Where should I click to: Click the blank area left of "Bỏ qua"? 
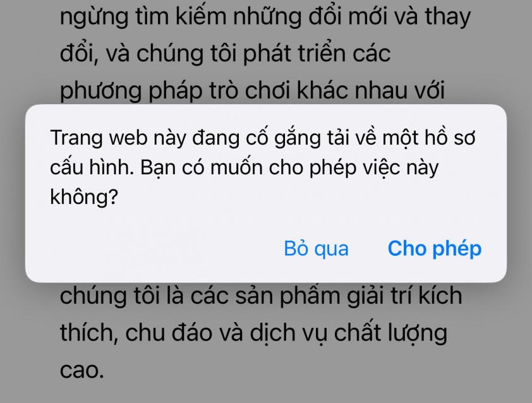153,249
